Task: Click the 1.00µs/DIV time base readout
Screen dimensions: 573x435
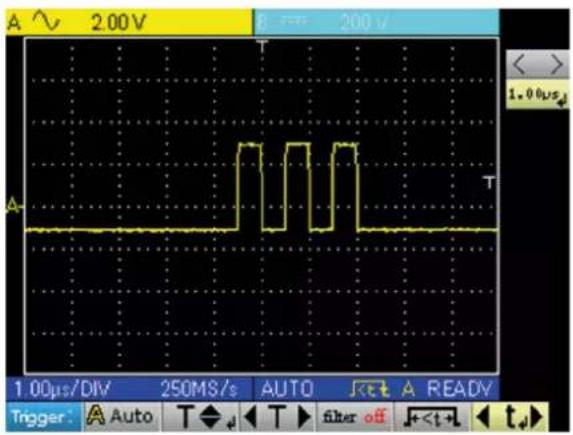Action: coord(61,389)
